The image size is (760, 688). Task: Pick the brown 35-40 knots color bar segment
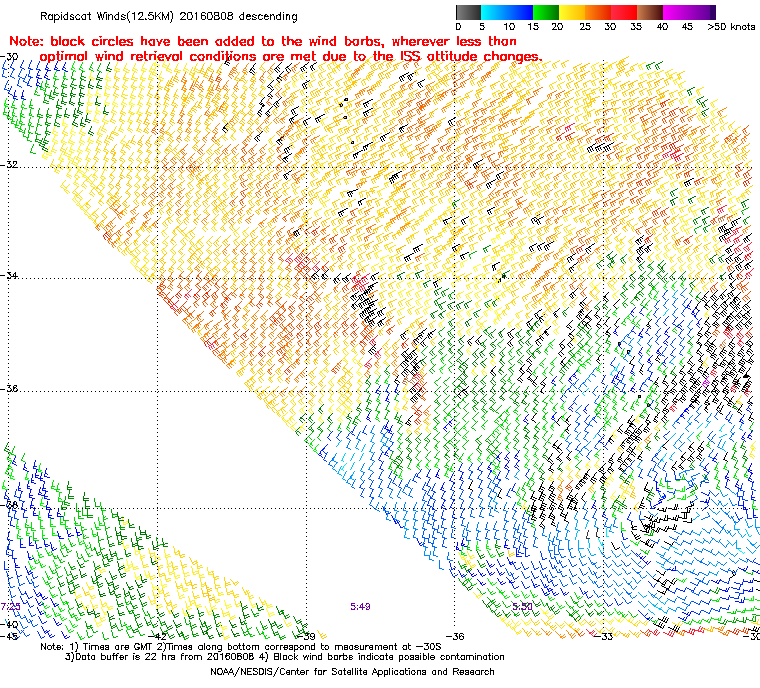650,12
